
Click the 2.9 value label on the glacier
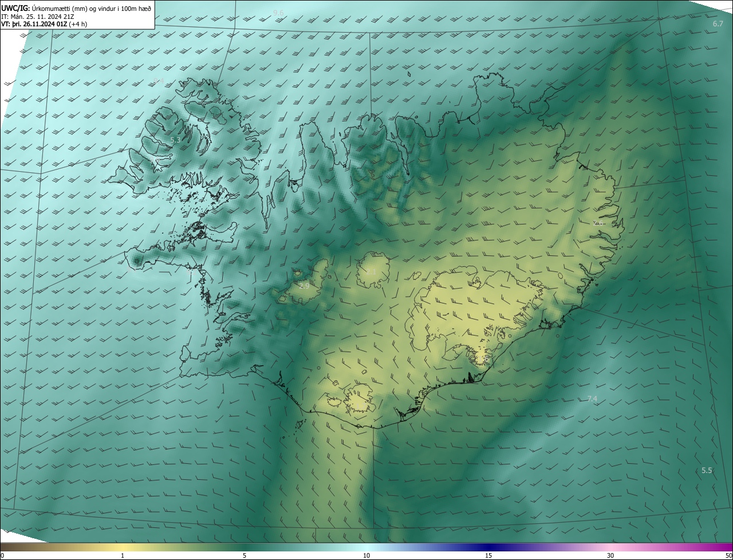(304, 285)
